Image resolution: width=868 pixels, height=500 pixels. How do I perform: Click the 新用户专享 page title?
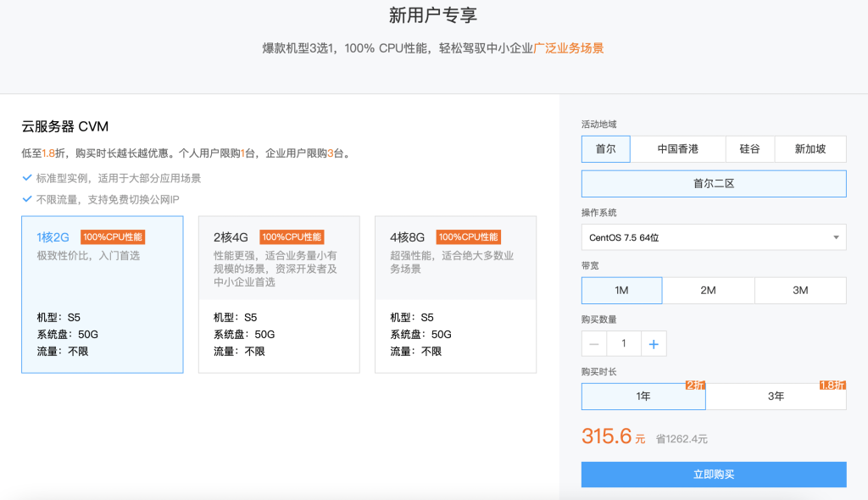pyautogui.click(x=433, y=15)
